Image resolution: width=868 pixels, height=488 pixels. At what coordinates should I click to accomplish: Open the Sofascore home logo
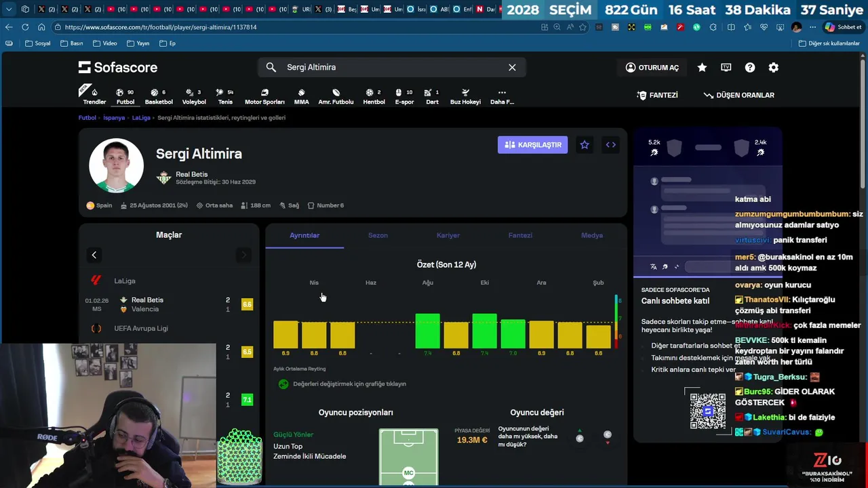118,67
